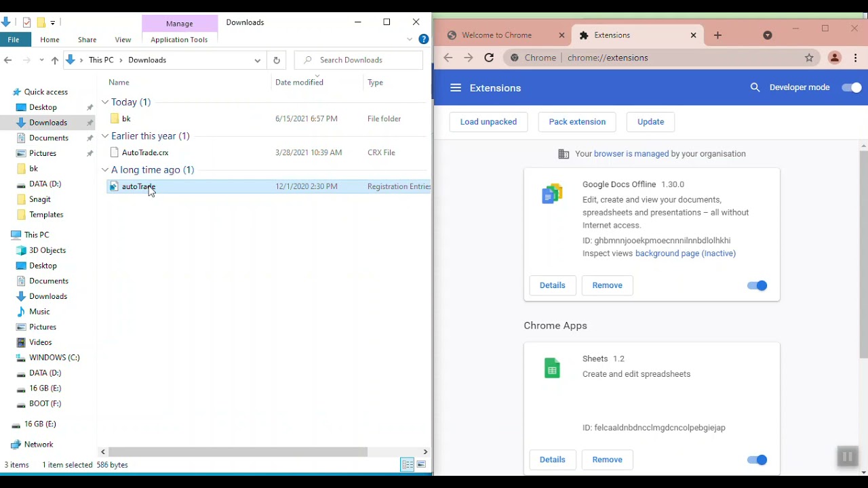This screenshot has width=868, height=488.
Task: Disable the Sheets app toggle
Action: coord(757,460)
